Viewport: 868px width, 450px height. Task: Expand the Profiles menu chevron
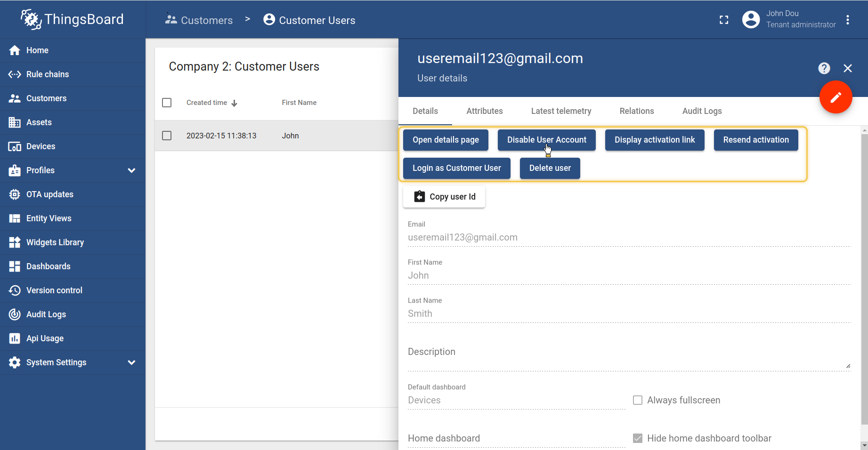(131, 170)
